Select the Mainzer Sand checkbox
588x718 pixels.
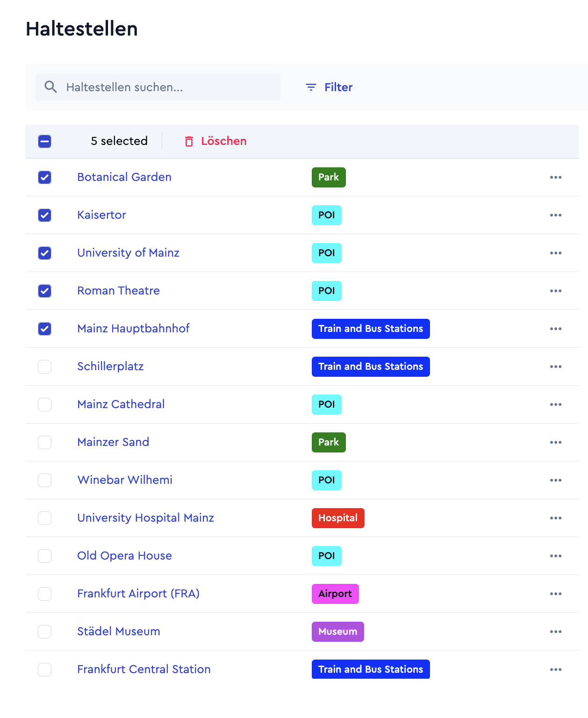point(44,442)
